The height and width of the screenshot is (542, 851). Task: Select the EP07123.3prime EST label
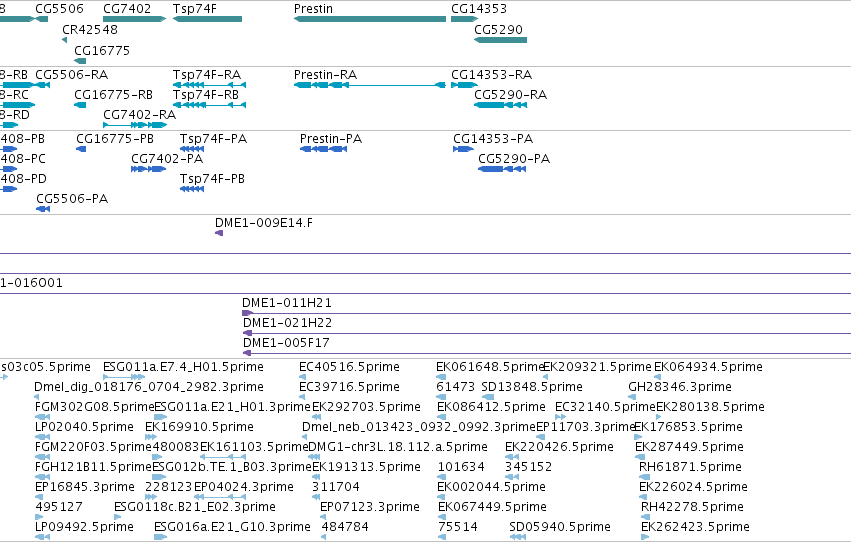pyautogui.click(x=370, y=507)
